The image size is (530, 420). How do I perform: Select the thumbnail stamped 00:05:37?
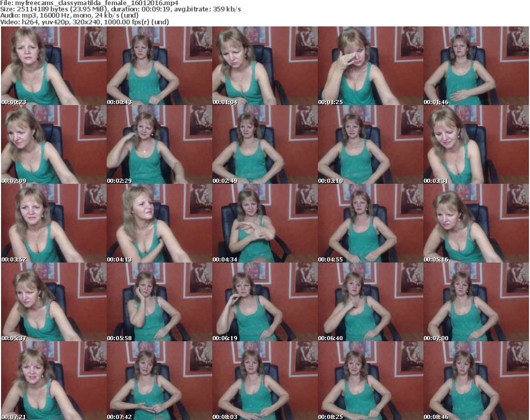pos(54,302)
